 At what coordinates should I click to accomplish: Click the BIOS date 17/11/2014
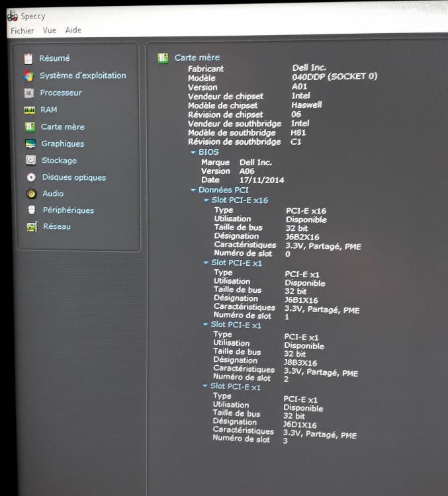point(261,181)
